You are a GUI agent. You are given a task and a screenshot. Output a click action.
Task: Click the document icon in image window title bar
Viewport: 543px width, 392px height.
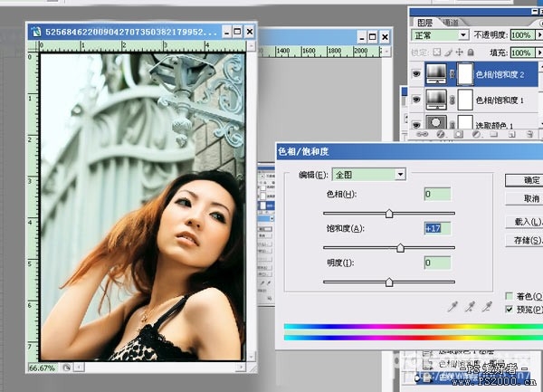(35, 32)
